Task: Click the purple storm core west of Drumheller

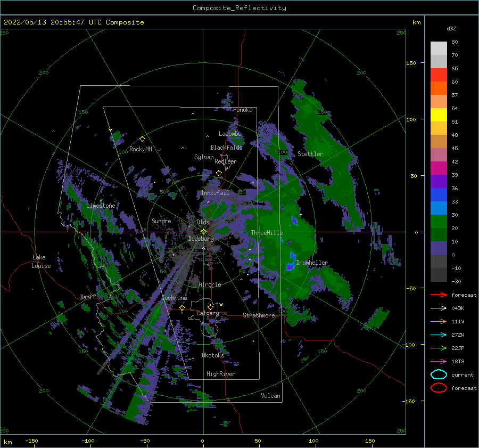Action: pyautogui.click(x=290, y=267)
